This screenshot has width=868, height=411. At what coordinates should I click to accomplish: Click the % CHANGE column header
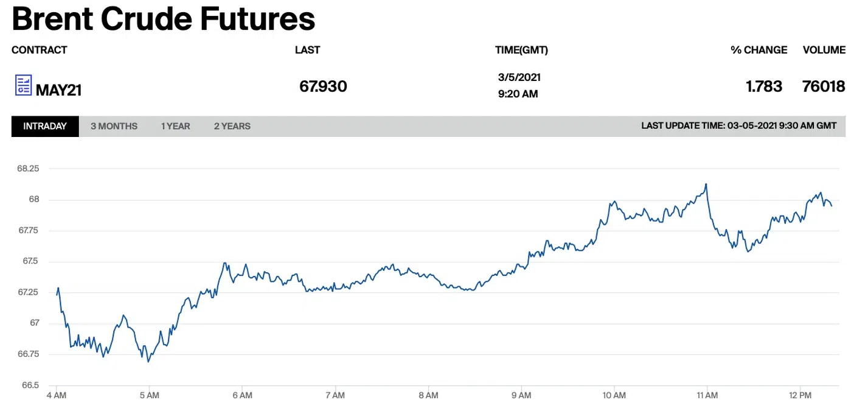tap(759, 50)
